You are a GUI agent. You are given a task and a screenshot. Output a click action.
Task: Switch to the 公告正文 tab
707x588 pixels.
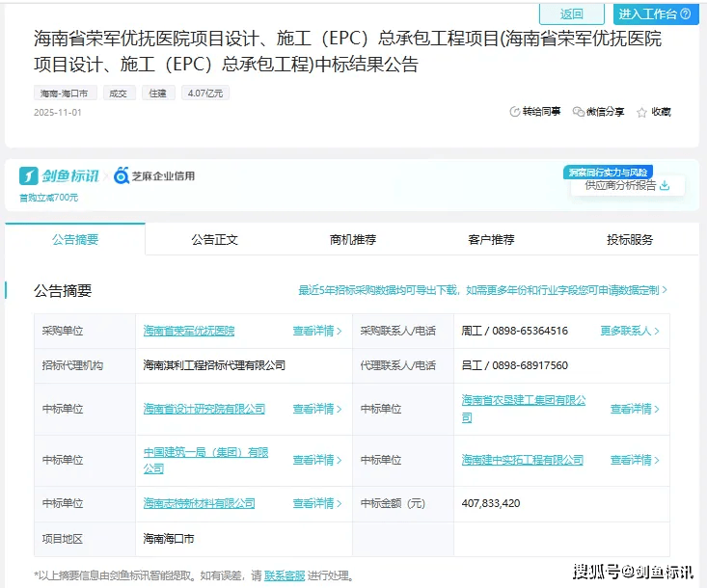214,240
